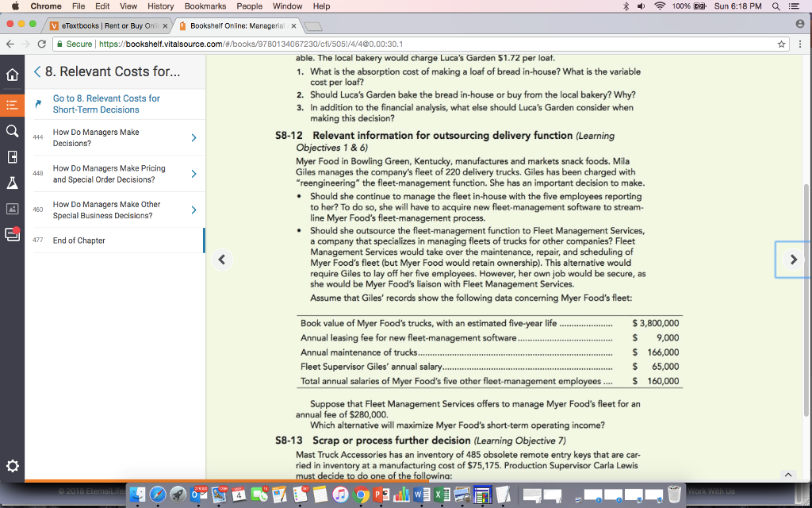
Task: Click the Bluetooth status icon
Action: tap(626, 6)
